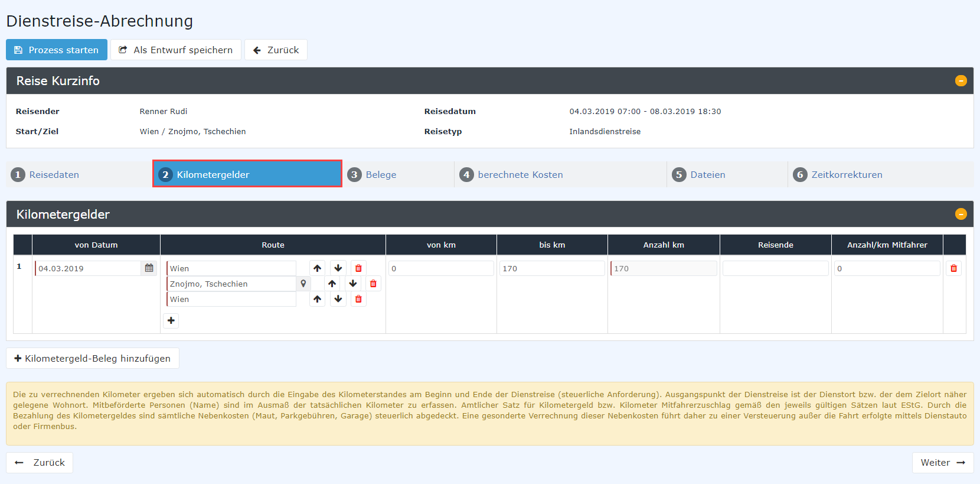Click the Anzahl km field
Viewport: 980px width, 484px height.
(x=664, y=268)
